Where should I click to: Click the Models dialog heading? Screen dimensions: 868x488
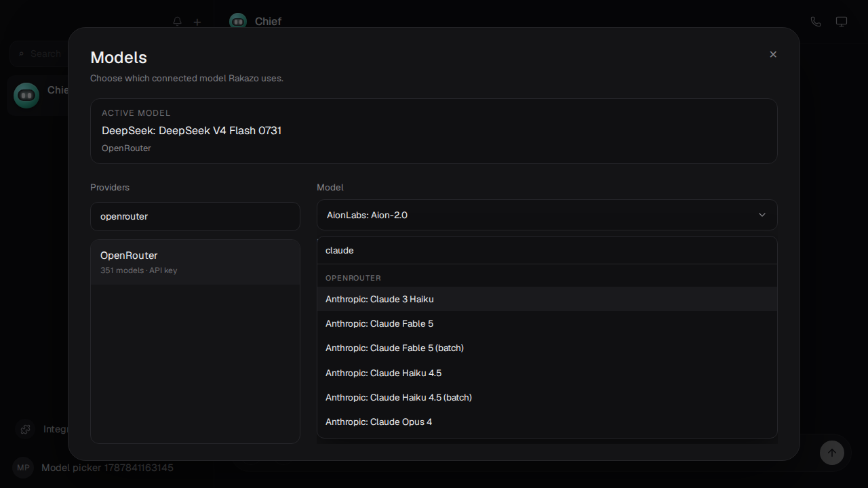119,58
